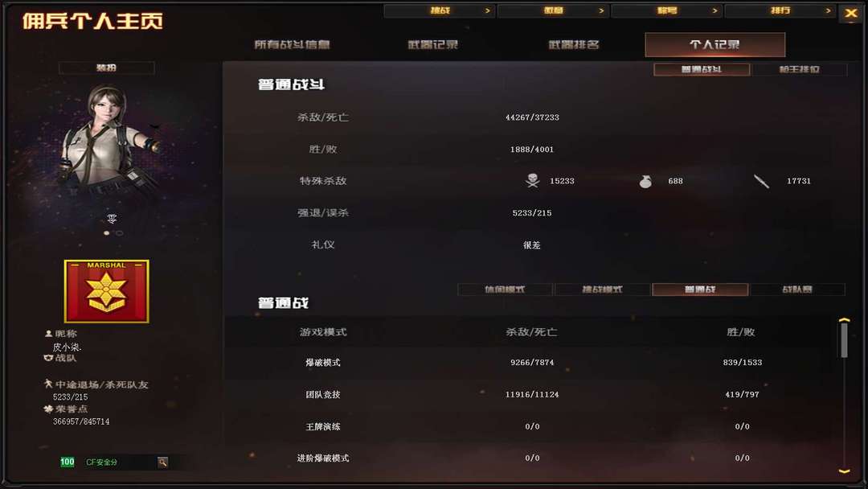868x489 pixels.
Task: Switch to the 所有战斗信息 tab
Action: pos(293,44)
